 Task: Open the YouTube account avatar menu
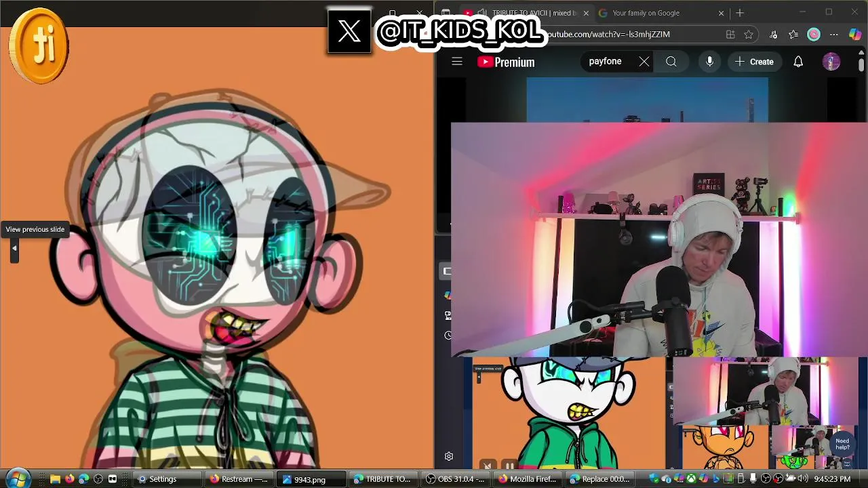click(x=831, y=62)
